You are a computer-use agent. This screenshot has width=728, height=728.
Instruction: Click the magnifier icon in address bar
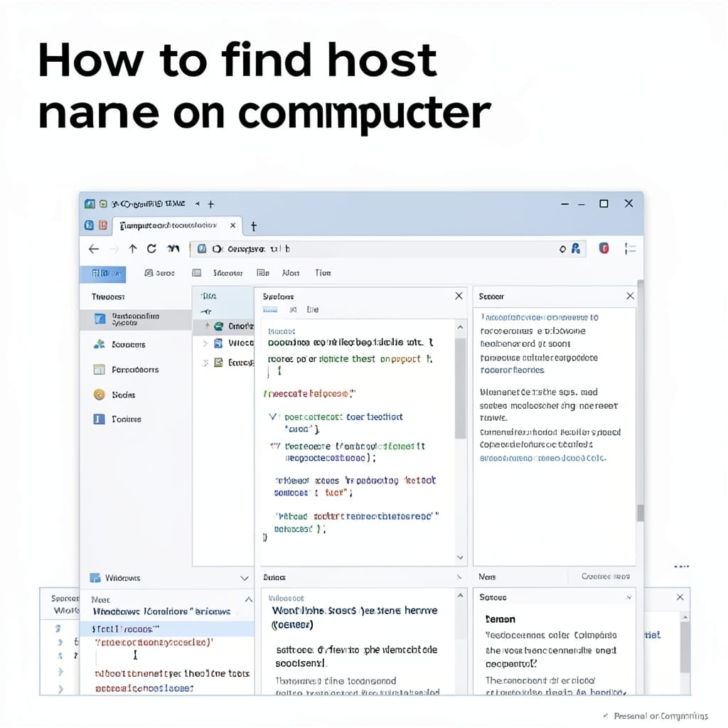coord(217,250)
